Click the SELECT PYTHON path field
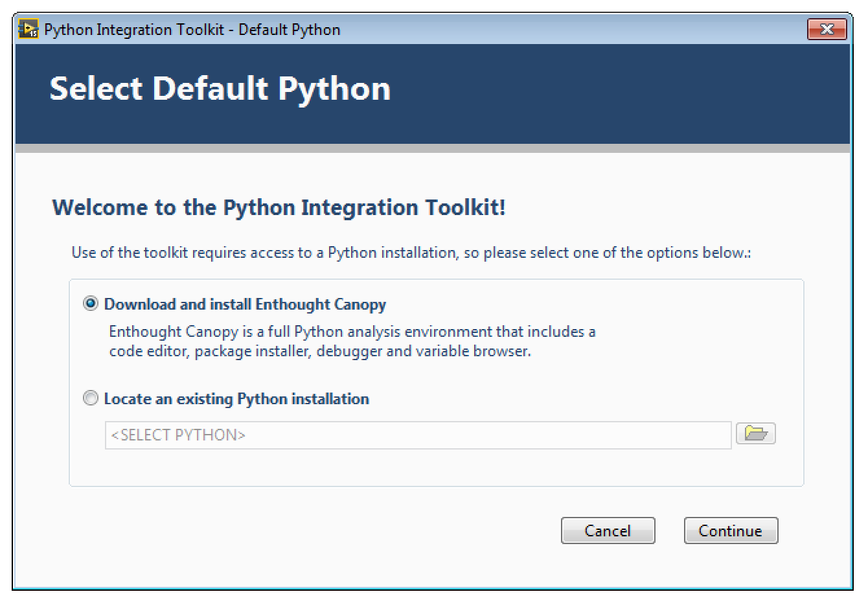This screenshot has height=605, width=868. pyautogui.click(x=418, y=435)
